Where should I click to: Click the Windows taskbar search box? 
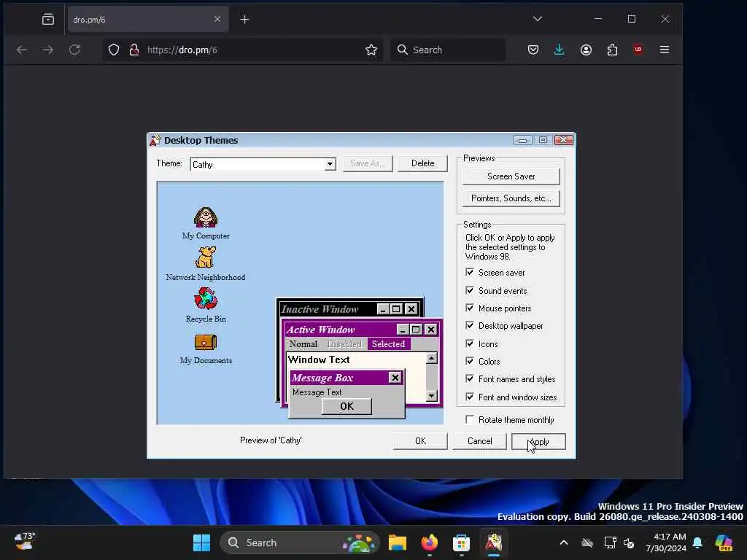[x=300, y=542]
